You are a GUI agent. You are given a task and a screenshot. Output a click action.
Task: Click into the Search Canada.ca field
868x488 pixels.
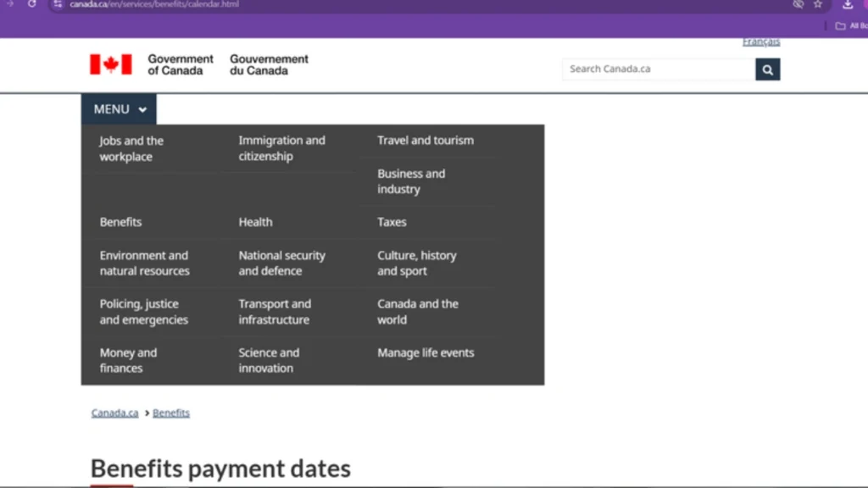tap(659, 69)
